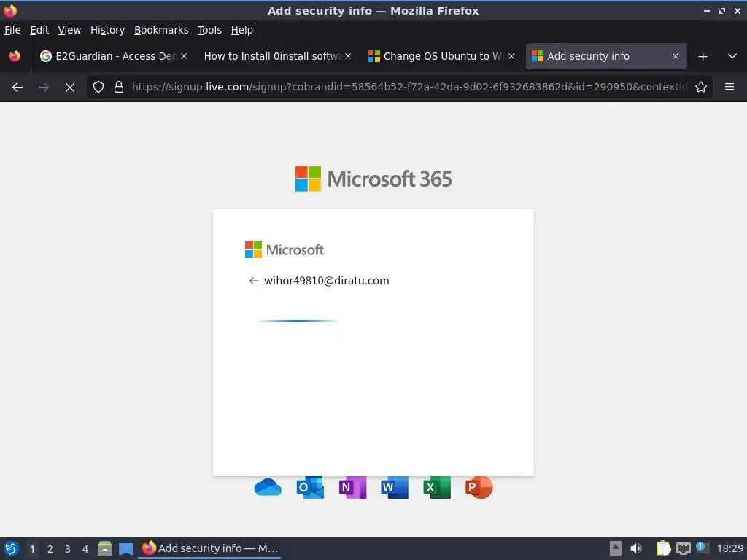
Task: Click the forward navigation arrow
Action: coord(44,87)
